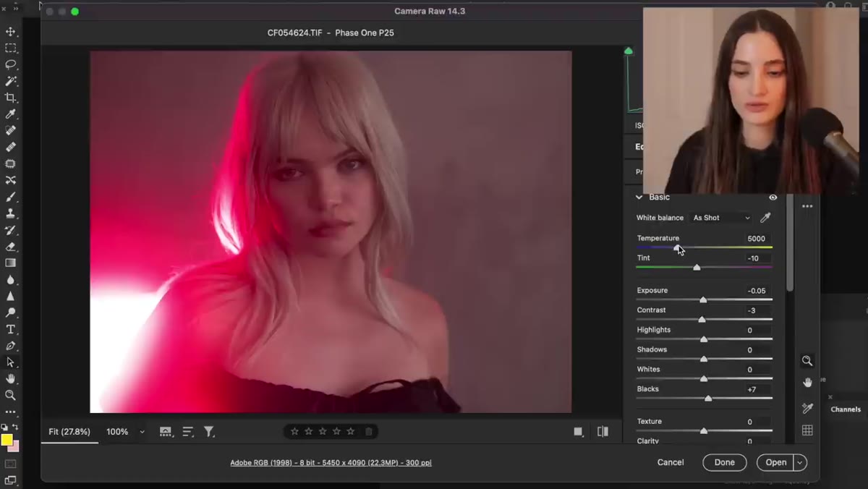
Task: Select the Move tool
Action: 11,32
